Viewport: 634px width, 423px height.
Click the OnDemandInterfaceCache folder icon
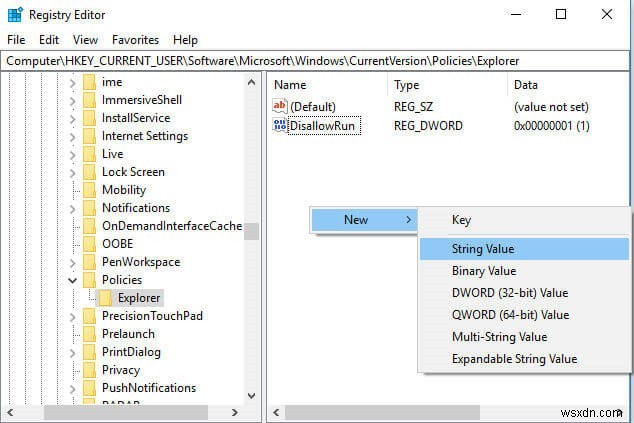click(x=90, y=226)
